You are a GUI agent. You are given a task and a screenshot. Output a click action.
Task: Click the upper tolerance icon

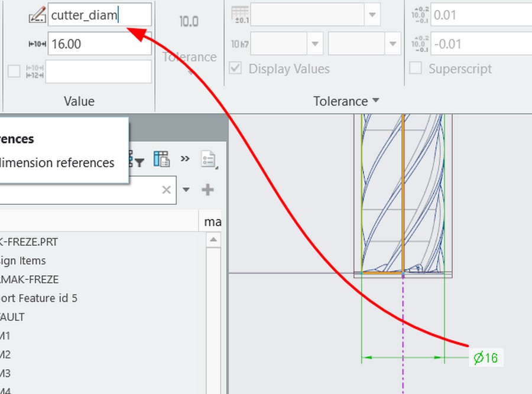[x=420, y=15]
